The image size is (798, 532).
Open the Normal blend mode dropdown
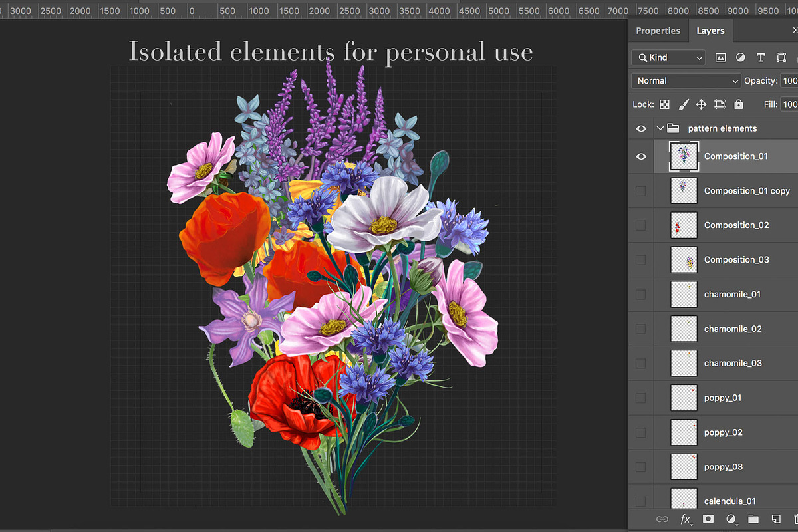686,80
